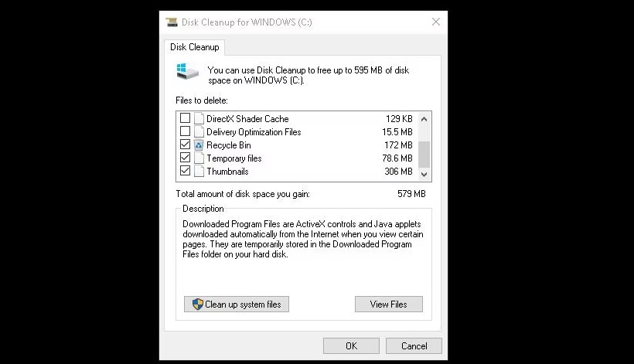Click the 172 MB size value
This screenshot has height=364, width=634.
(x=398, y=145)
